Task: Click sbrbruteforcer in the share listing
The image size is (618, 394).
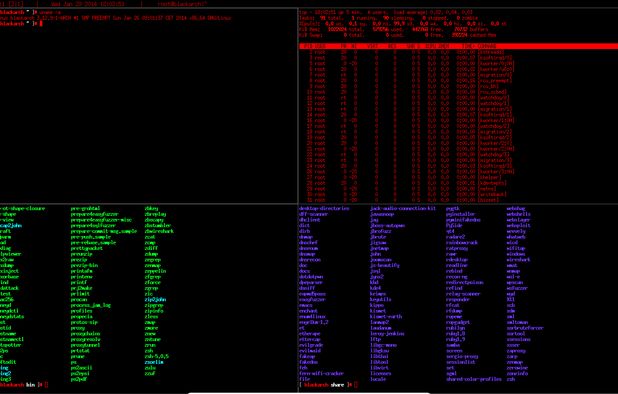Action: (525, 328)
